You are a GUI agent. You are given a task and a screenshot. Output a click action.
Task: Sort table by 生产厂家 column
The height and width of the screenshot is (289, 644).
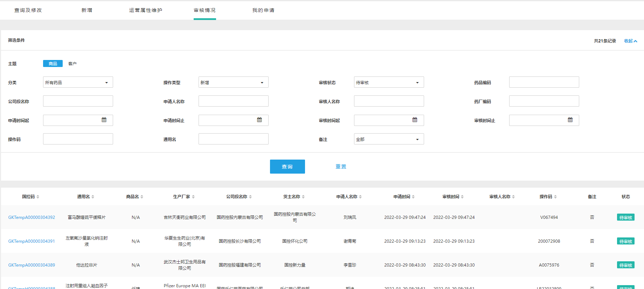point(183,197)
